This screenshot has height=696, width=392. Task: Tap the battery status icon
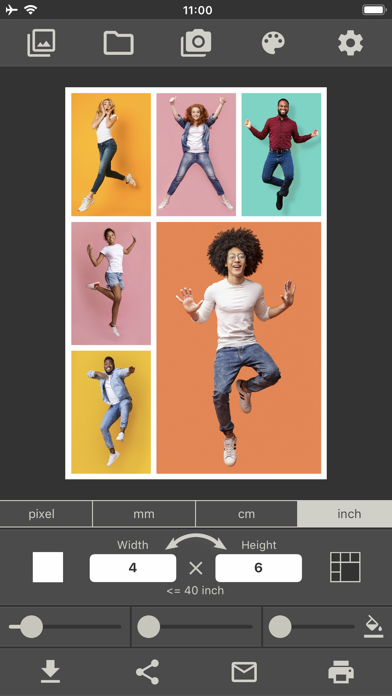pos(374,10)
